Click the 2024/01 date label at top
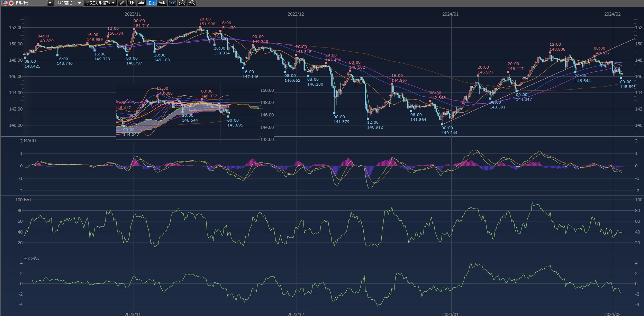 click(450, 14)
